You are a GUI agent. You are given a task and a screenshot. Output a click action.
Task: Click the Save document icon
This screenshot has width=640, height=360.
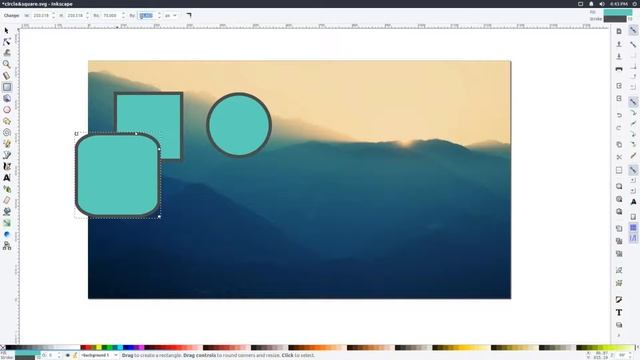[619, 56]
